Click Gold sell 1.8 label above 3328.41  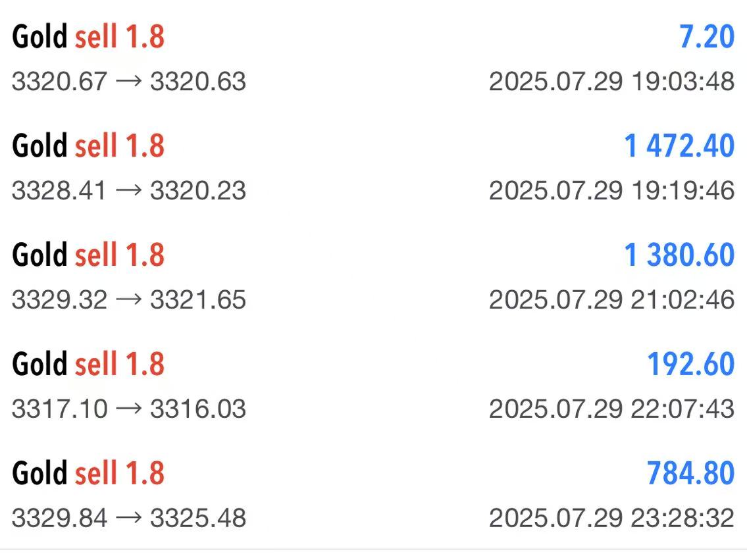(88, 145)
